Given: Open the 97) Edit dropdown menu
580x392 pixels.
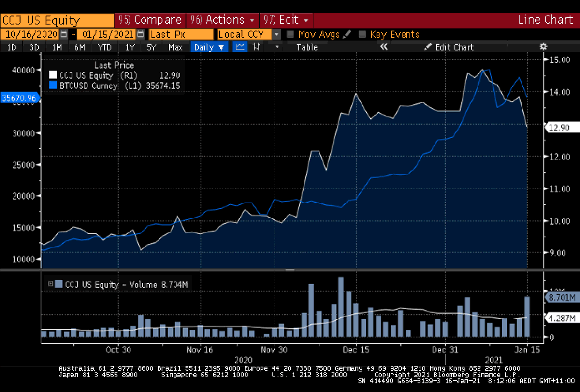Looking at the screenshot, I should (286, 20).
